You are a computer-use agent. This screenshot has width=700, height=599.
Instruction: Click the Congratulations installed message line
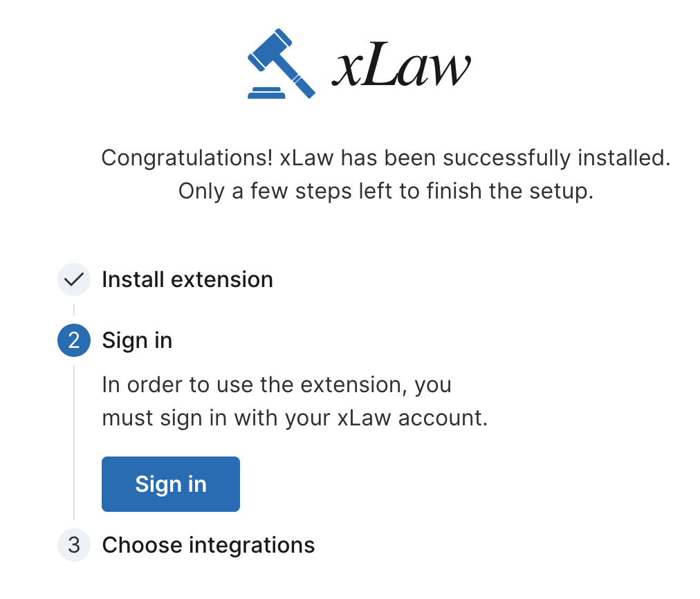[x=386, y=158]
